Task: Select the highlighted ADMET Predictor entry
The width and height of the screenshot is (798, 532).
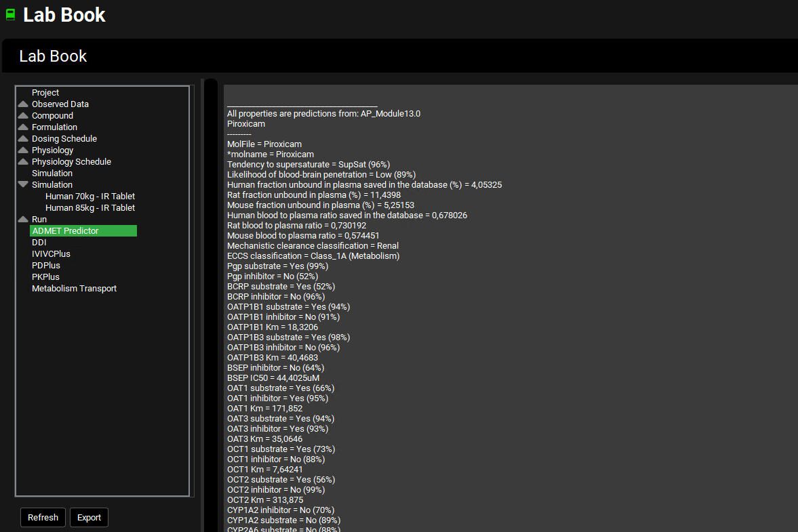Action: [x=65, y=231]
